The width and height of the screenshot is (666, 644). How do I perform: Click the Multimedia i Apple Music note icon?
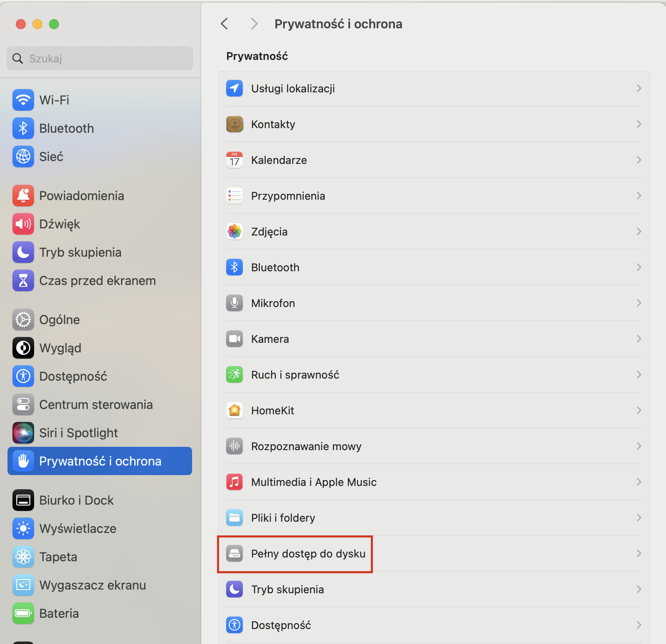point(234,482)
